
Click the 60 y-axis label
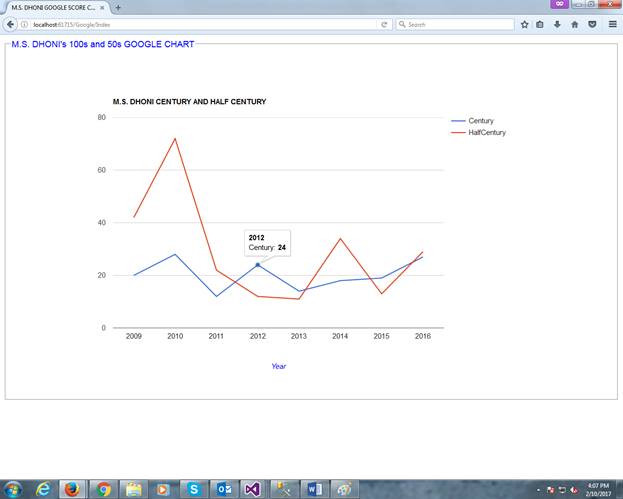pyautogui.click(x=102, y=170)
